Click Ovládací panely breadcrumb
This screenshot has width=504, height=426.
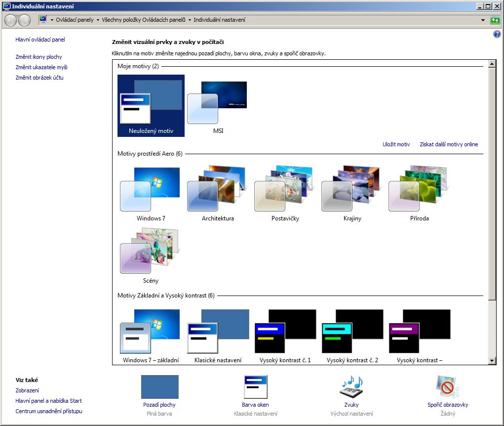(75, 20)
